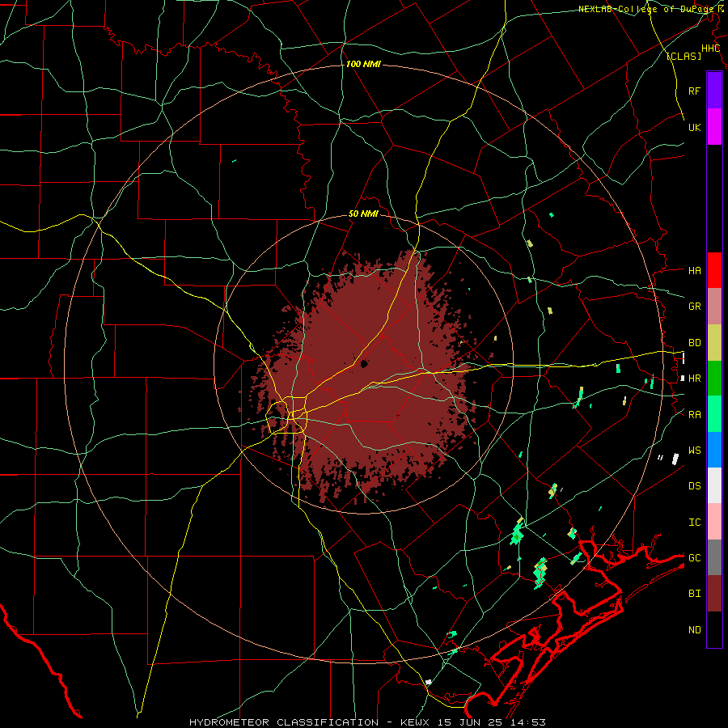Click the BI brown legend swatch
728x728 pixels.
(x=714, y=594)
